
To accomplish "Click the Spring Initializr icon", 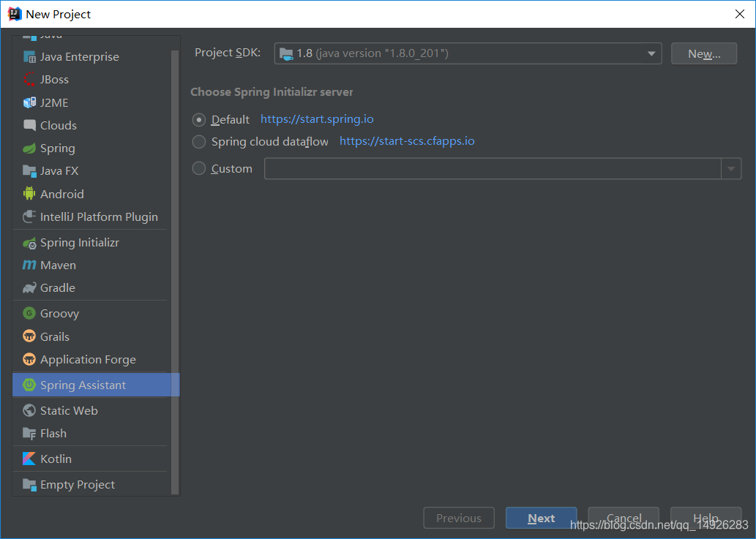I will click(x=29, y=243).
